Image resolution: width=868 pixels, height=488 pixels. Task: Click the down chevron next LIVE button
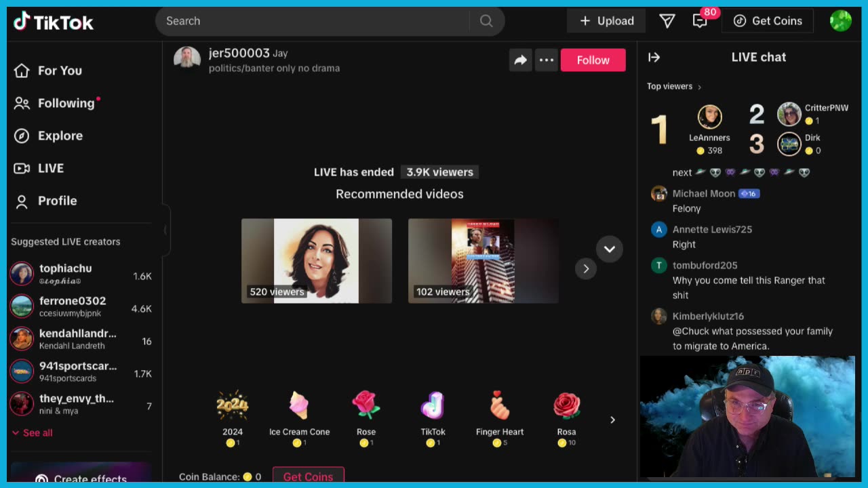(610, 249)
